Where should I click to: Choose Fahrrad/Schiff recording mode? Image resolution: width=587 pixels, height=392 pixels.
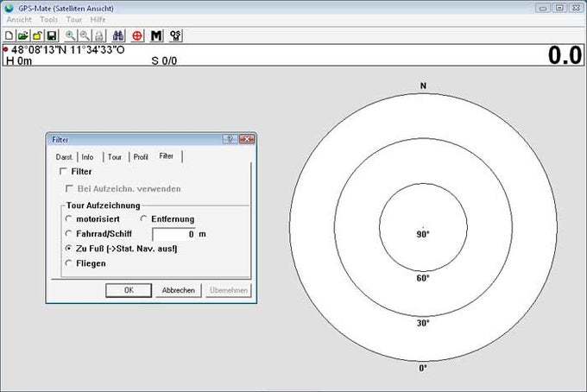68,233
